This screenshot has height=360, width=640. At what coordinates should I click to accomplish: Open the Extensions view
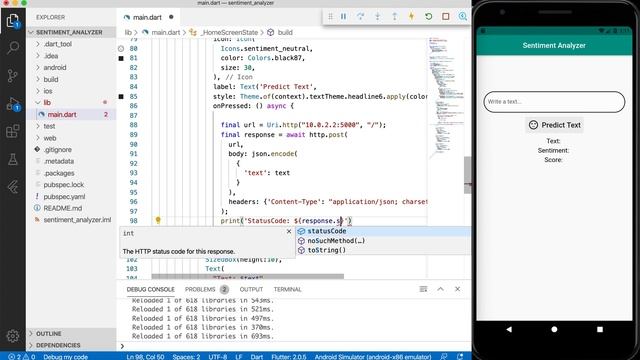(x=13, y=131)
